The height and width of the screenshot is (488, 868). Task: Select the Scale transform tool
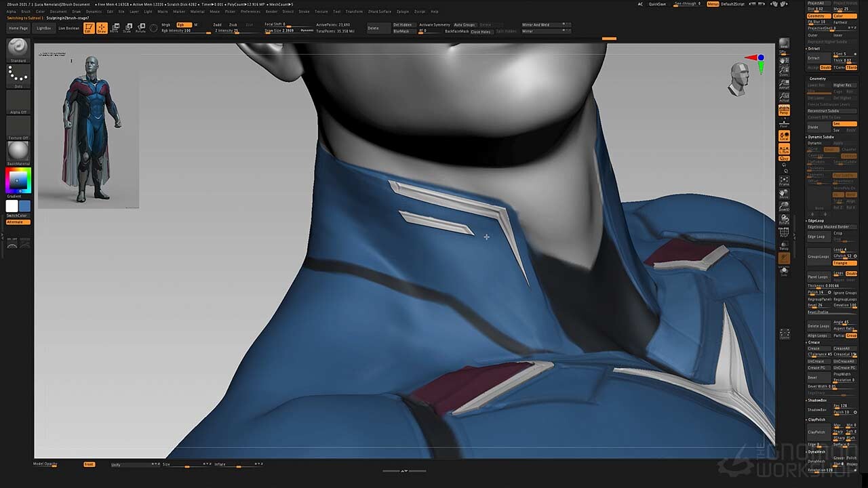pyautogui.click(x=127, y=28)
